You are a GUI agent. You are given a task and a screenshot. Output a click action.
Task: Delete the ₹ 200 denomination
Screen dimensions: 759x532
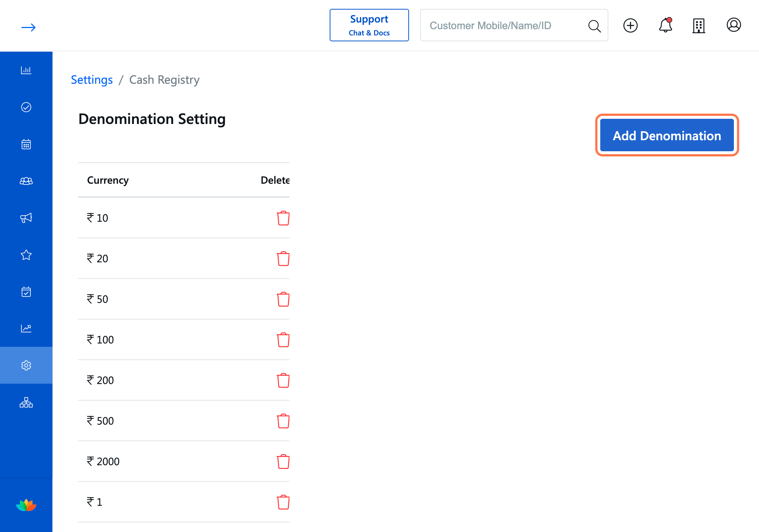coord(283,380)
